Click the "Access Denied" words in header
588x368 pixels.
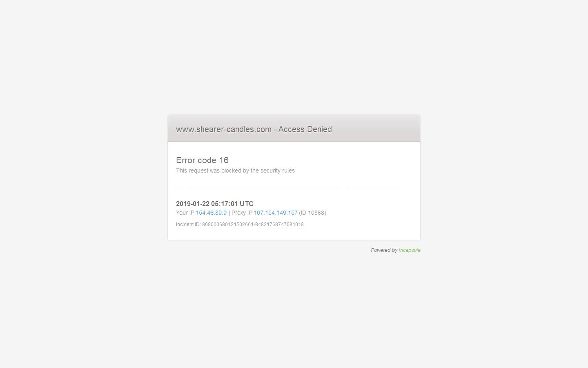[x=305, y=129]
